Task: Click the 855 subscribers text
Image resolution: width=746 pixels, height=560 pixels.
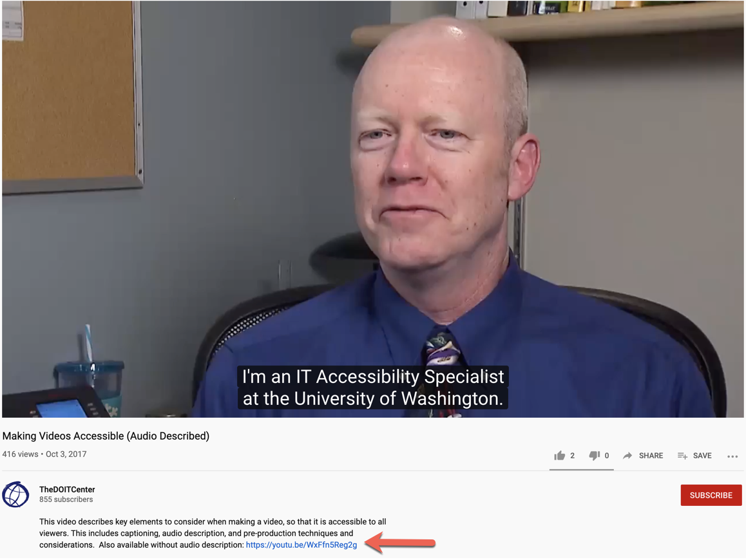Action: coord(66,499)
